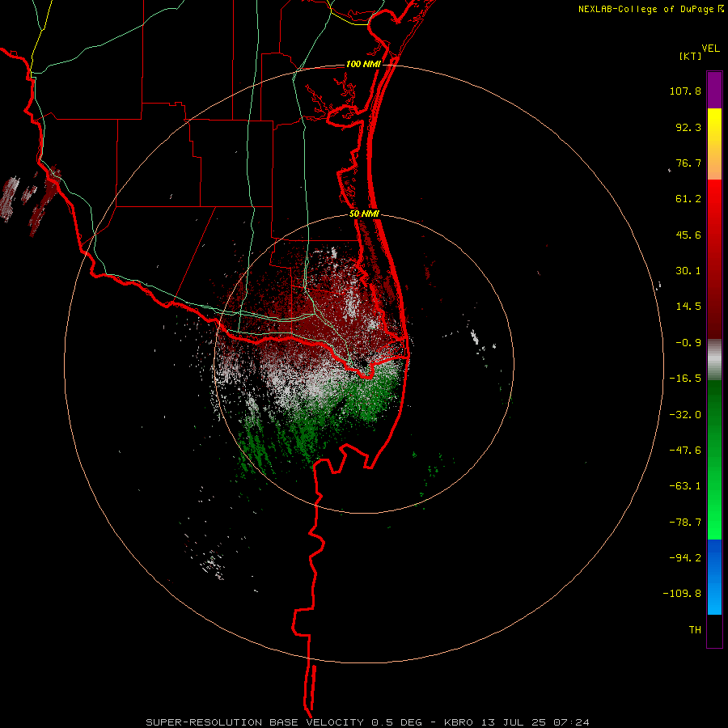Click the Super-Resolution Base Velocity caption at the bottom
Screen dimensions: 728x728
pyautogui.click(x=367, y=722)
